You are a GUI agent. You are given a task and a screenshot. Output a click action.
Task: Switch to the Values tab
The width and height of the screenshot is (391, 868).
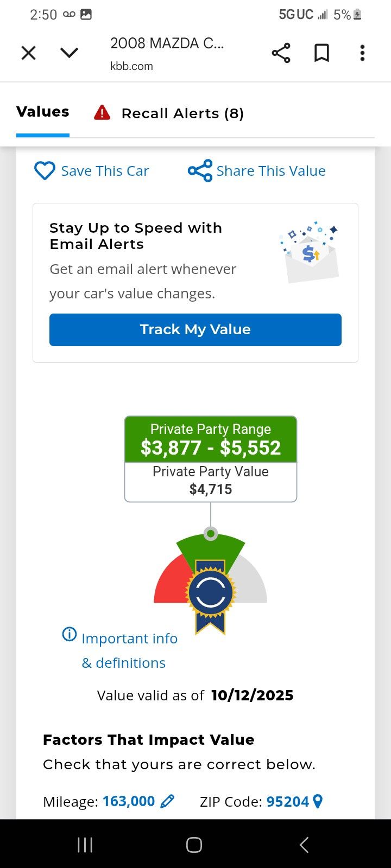43,112
